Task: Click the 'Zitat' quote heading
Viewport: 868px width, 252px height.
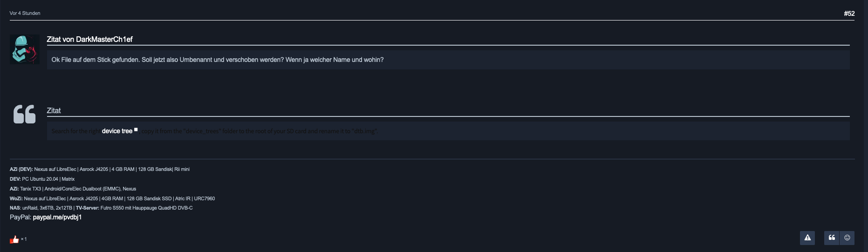Action: pyautogui.click(x=54, y=111)
